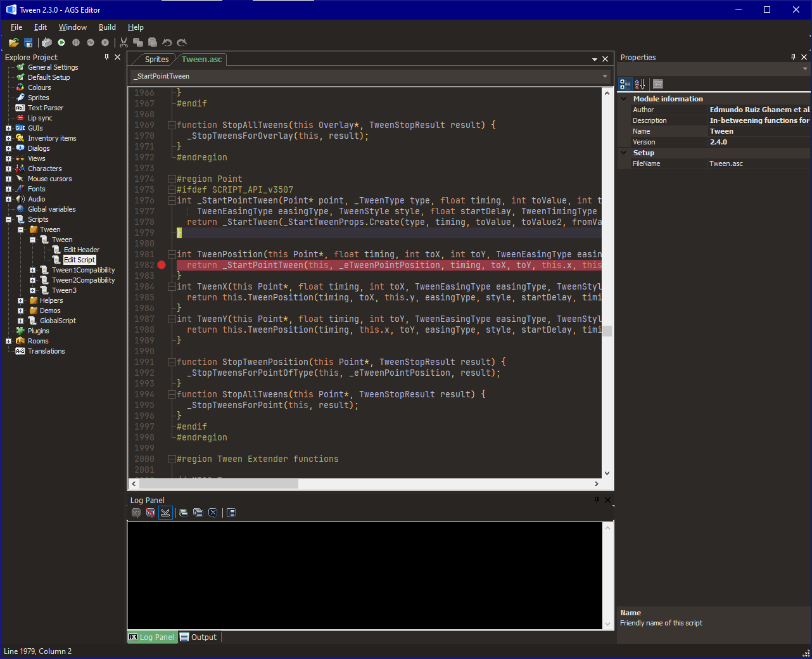Open the Window menu

(73, 27)
